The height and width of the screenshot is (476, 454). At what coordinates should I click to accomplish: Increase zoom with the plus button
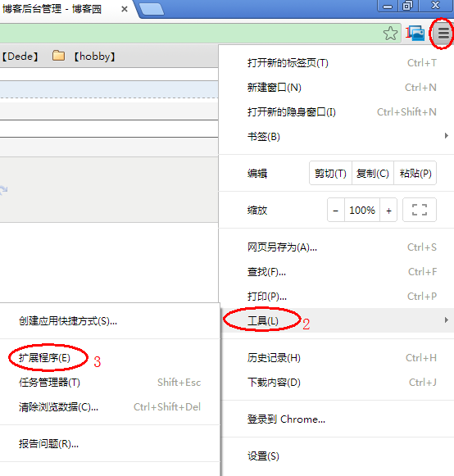point(388,210)
